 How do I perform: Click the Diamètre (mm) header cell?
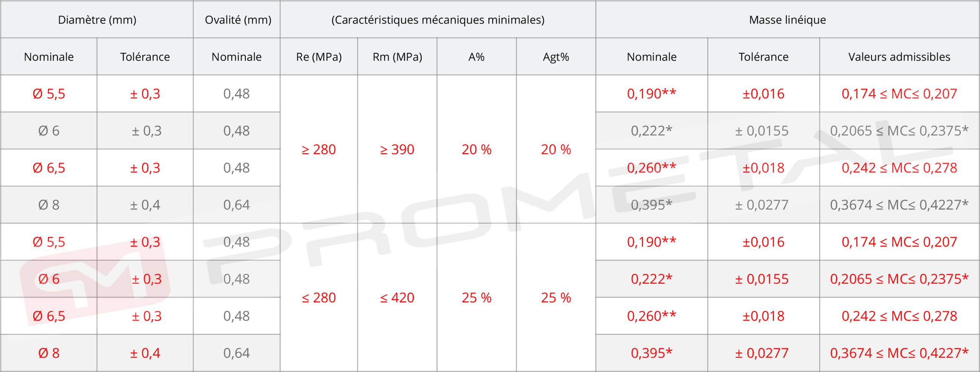(x=97, y=19)
